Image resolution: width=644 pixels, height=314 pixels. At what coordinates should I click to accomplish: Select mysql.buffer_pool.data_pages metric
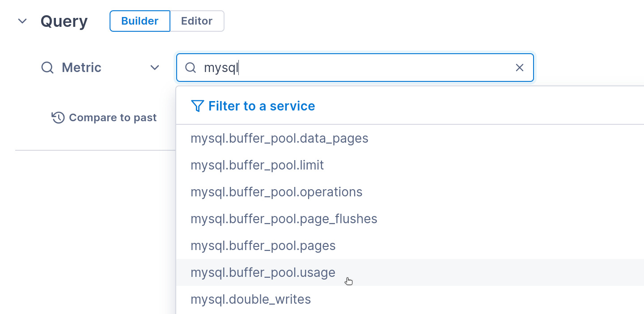click(x=280, y=138)
